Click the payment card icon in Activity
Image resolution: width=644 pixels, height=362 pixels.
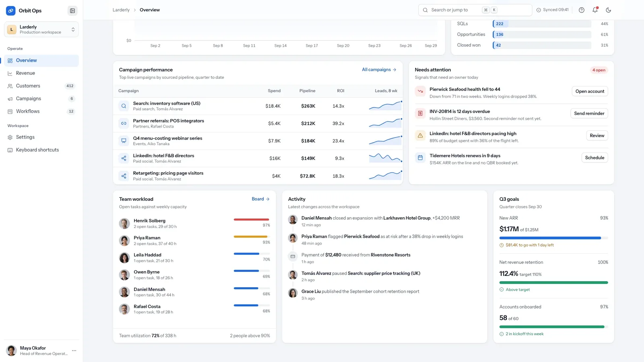pyautogui.click(x=293, y=257)
